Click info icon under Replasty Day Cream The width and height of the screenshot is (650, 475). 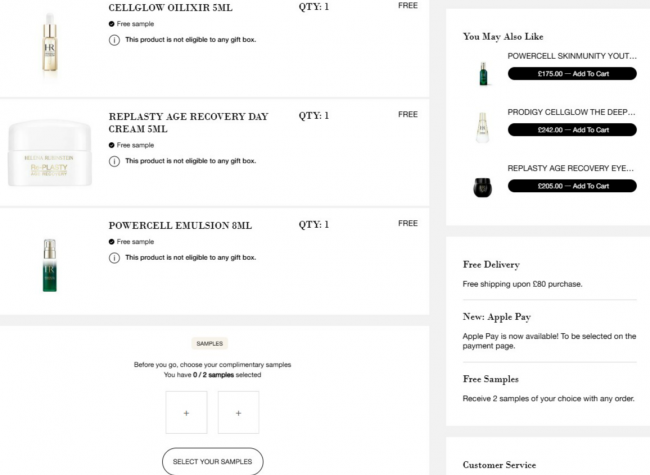point(114,161)
